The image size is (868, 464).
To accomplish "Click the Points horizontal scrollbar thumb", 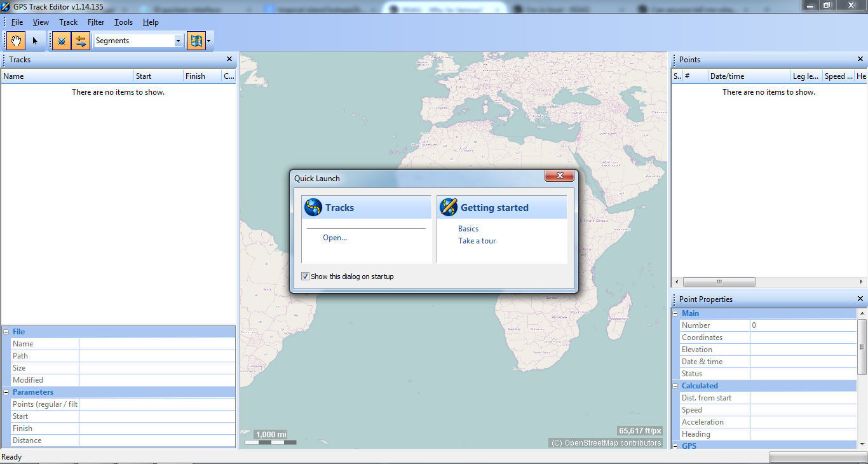I will pyautogui.click(x=719, y=282).
